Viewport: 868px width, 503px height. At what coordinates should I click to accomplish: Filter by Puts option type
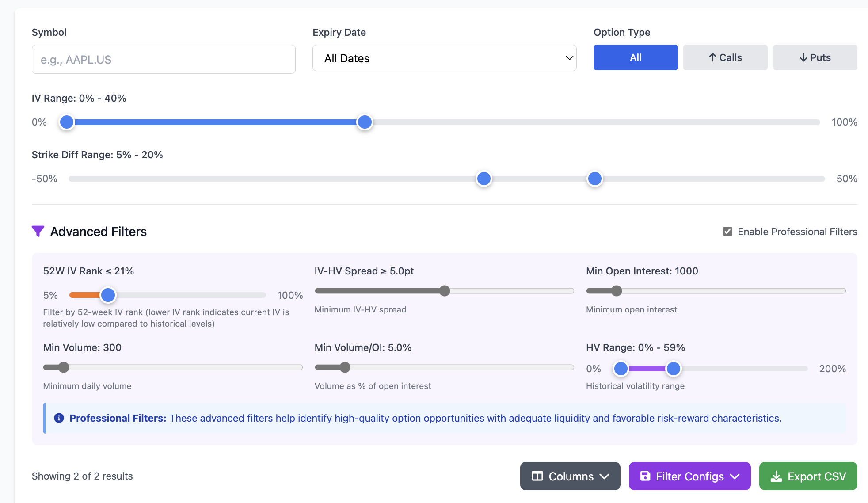(x=815, y=57)
